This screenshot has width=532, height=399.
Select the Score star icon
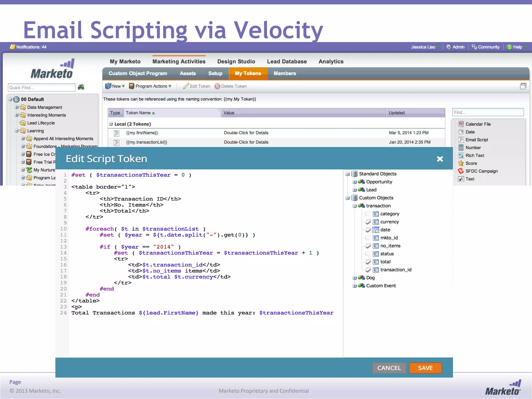pyautogui.click(x=461, y=163)
